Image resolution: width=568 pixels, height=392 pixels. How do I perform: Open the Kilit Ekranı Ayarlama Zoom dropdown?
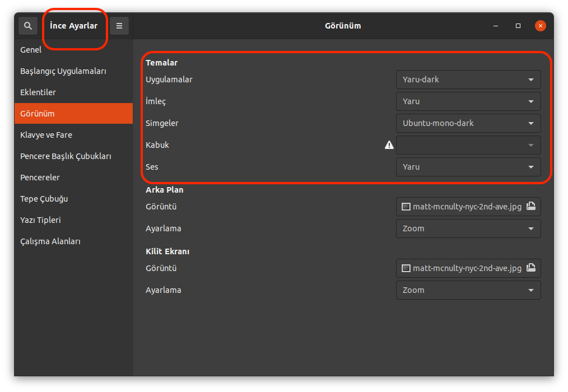pos(468,290)
